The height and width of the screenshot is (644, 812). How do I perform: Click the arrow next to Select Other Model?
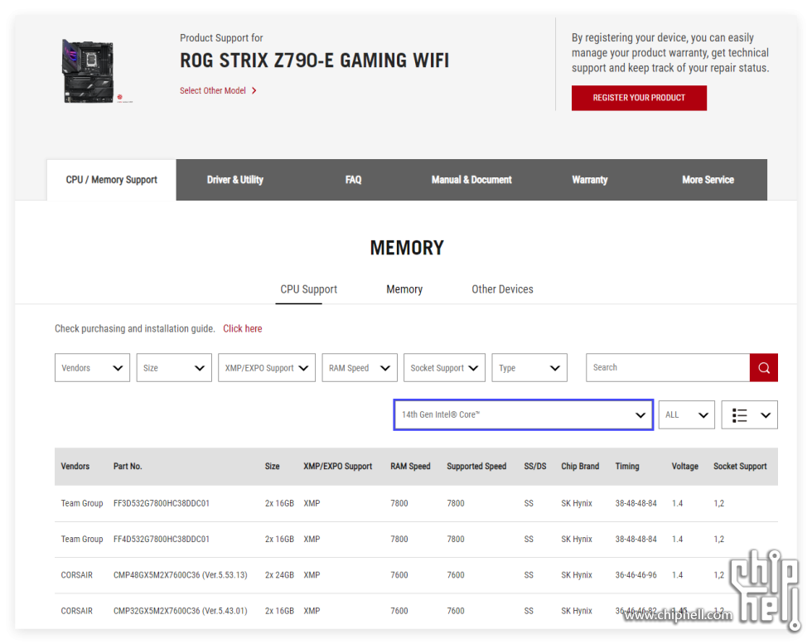[x=254, y=90]
